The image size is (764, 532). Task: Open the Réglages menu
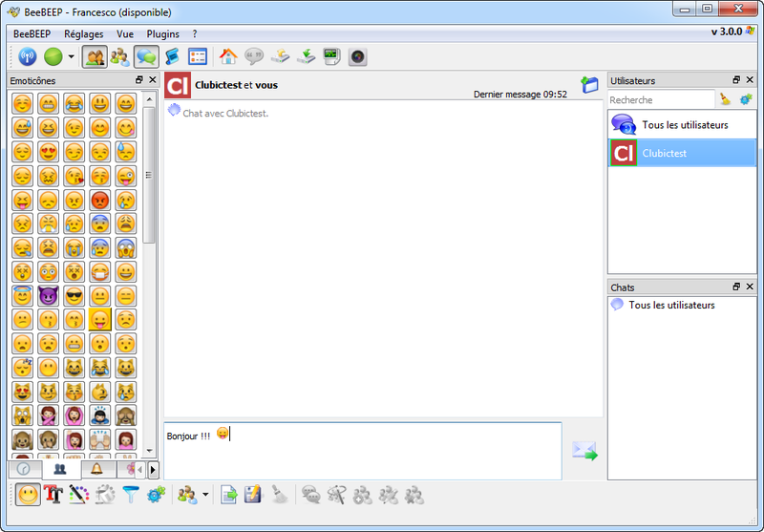pos(84,34)
